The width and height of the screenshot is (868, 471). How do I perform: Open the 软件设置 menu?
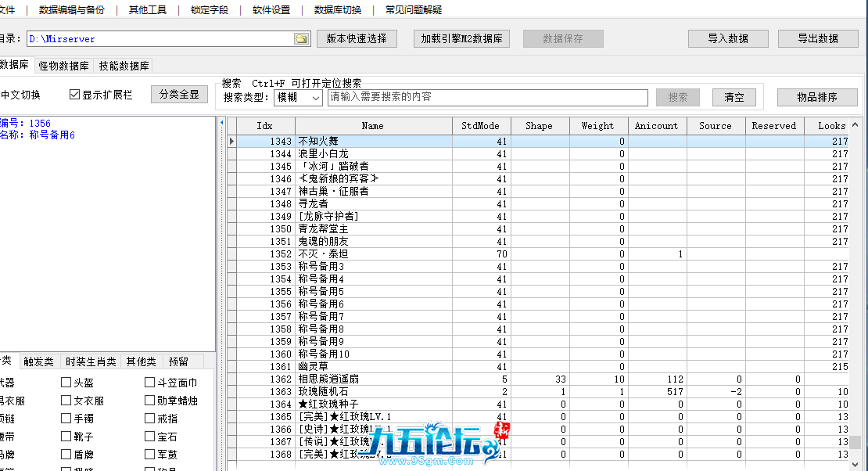271,10
